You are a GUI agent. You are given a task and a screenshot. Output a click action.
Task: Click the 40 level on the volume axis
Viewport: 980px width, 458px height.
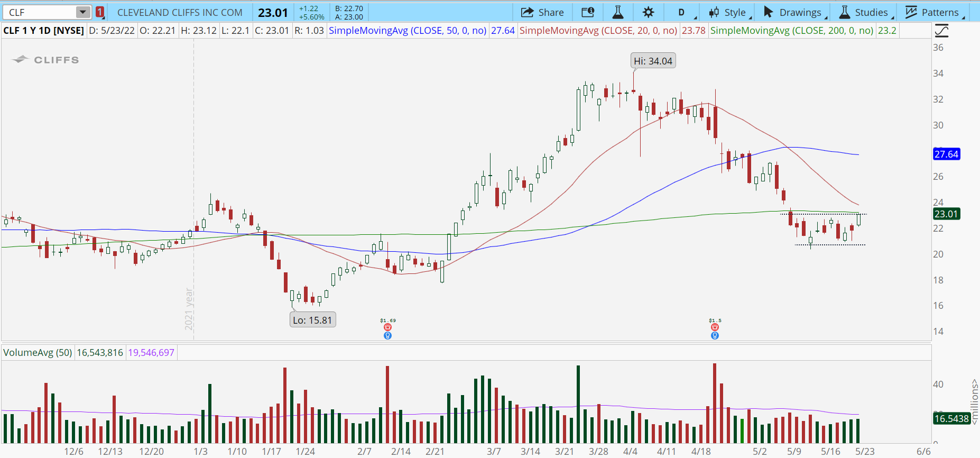[938, 384]
